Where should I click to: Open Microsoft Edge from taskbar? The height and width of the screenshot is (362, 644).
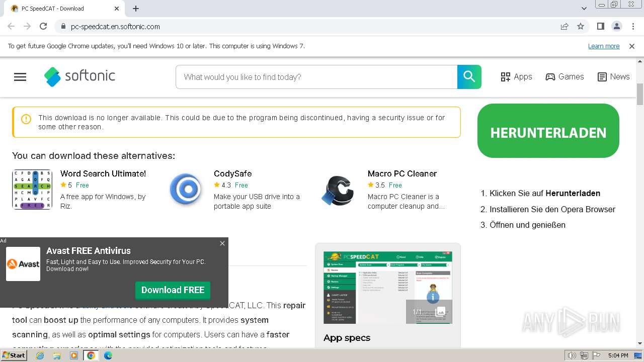[108, 355]
